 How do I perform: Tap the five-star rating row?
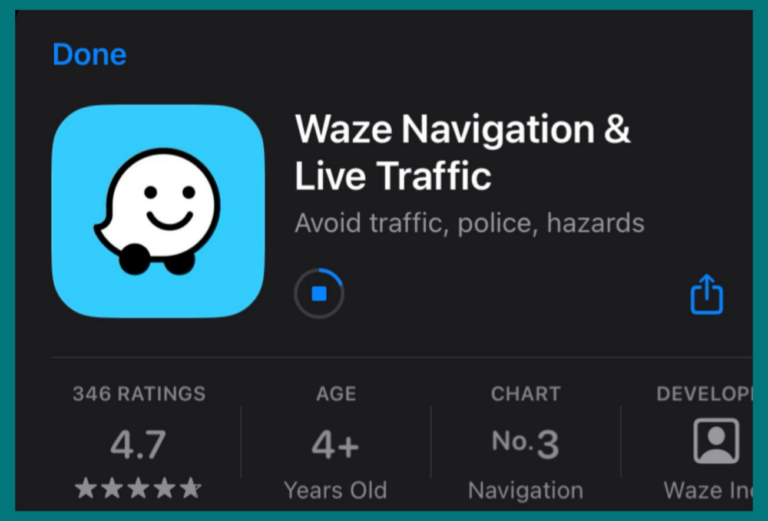(138, 488)
